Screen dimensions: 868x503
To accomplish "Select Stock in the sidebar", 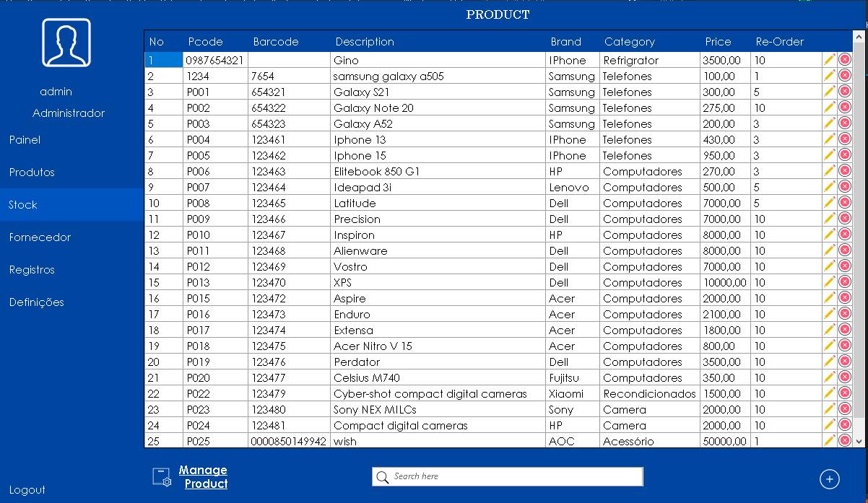I will [x=23, y=205].
